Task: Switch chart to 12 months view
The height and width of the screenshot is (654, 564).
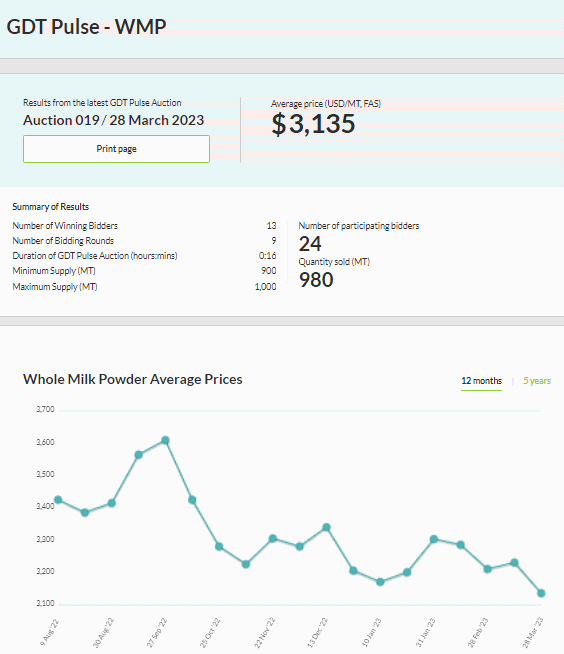Action: [481, 381]
